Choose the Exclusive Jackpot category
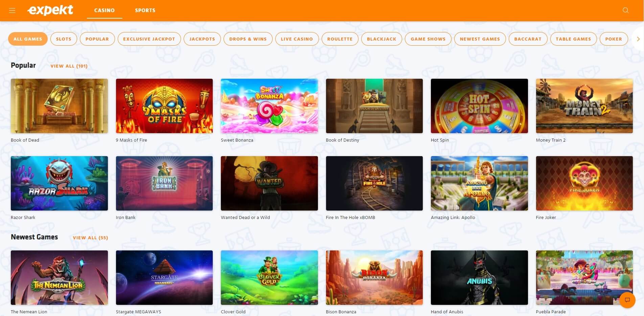Image resolution: width=644 pixels, height=316 pixels. point(149,39)
